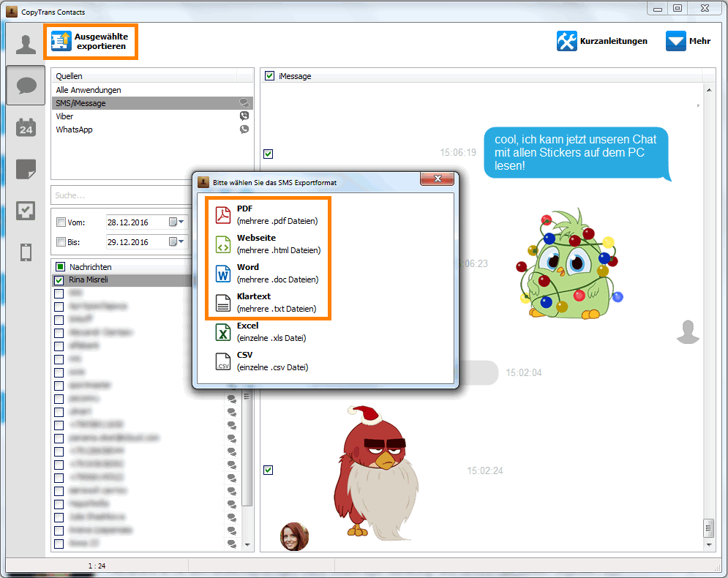
Task: Click the Viber icon in sources list
Action: pyautogui.click(x=244, y=116)
